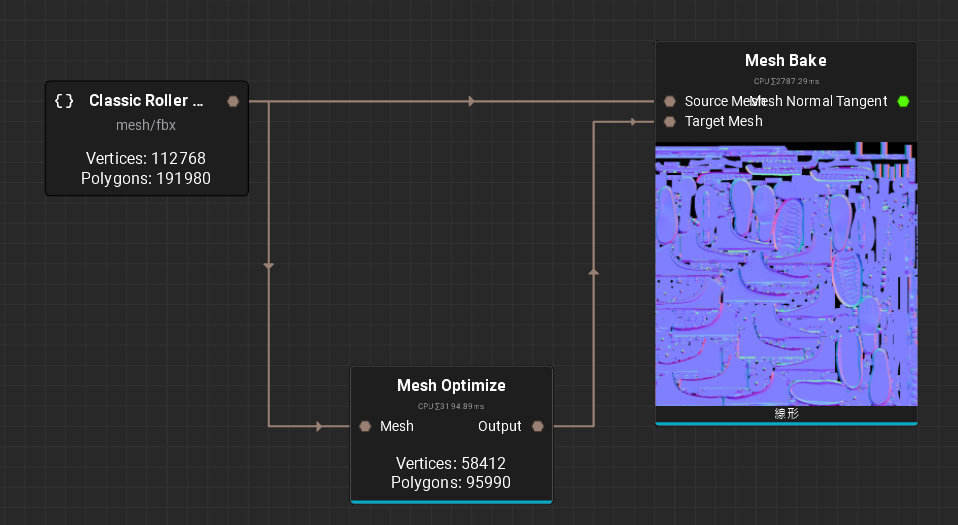This screenshot has width=958, height=525.
Task: Click the Mesh Bake CPU time label
Action: 786,81
